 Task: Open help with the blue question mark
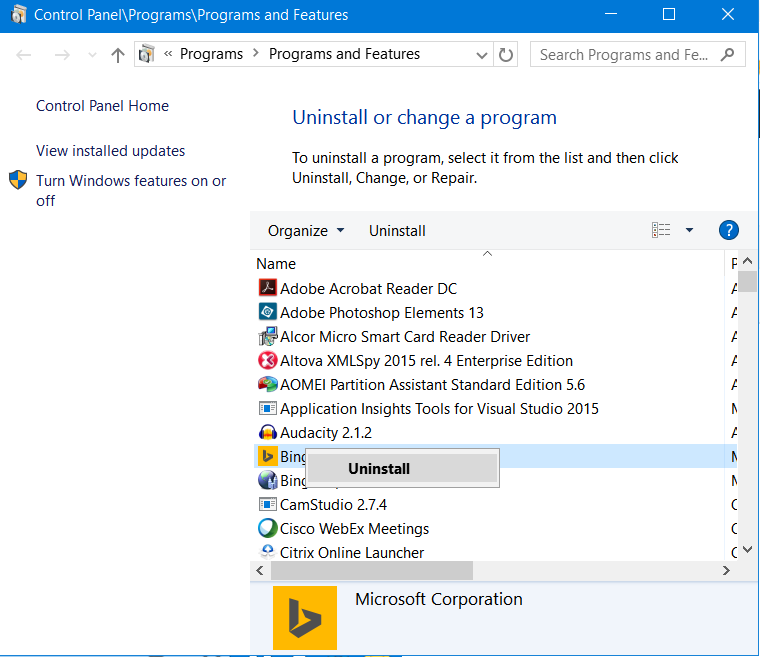point(729,231)
